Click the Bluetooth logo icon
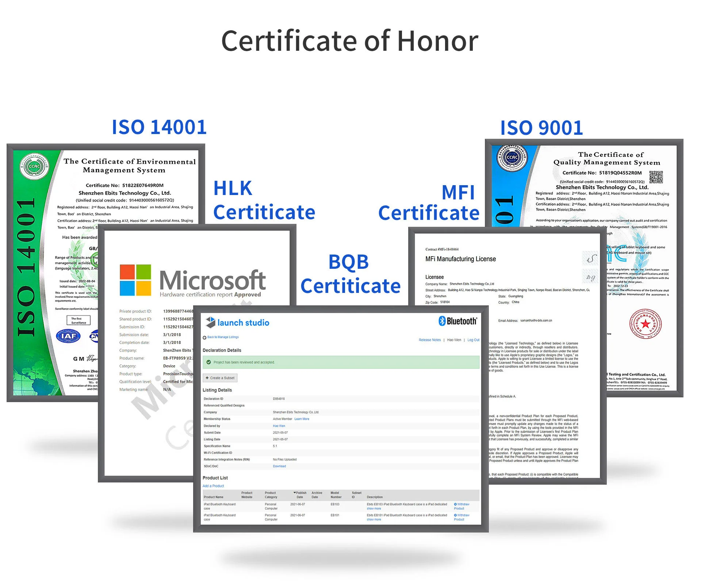This screenshot has width=701, height=588. pos(442,321)
